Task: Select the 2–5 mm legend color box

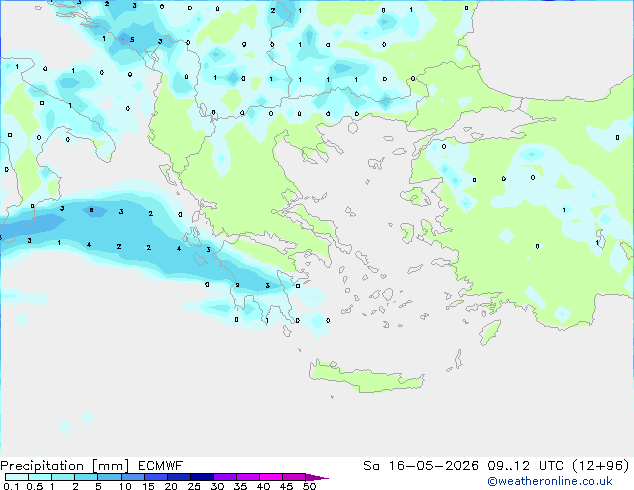Action: point(86,477)
